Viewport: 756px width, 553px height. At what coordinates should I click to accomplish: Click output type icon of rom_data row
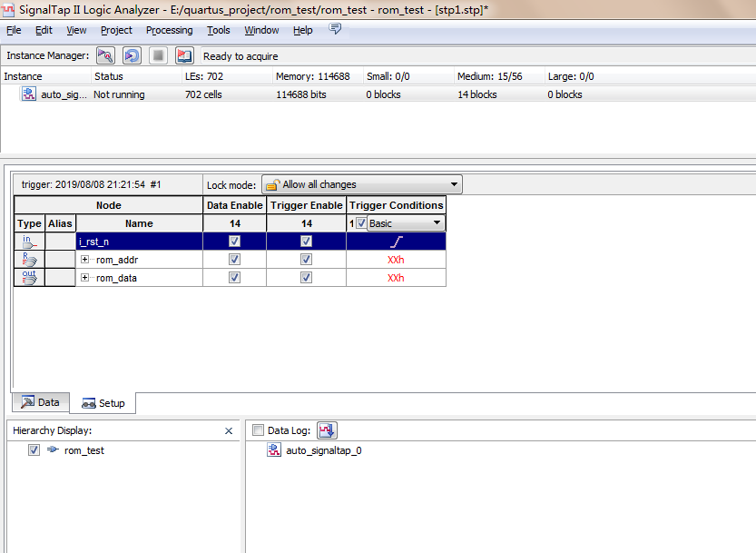[x=29, y=278]
